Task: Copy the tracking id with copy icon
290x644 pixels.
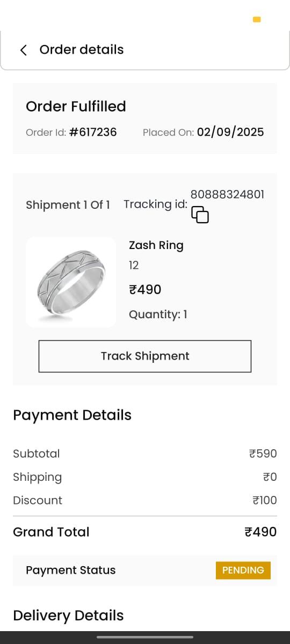Action: pyautogui.click(x=200, y=215)
